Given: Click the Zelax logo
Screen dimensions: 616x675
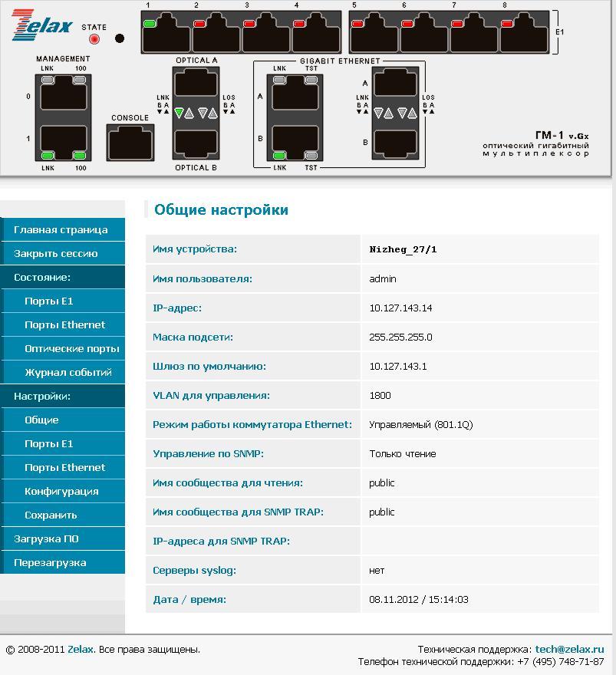Looking at the screenshot, I should (42, 25).
